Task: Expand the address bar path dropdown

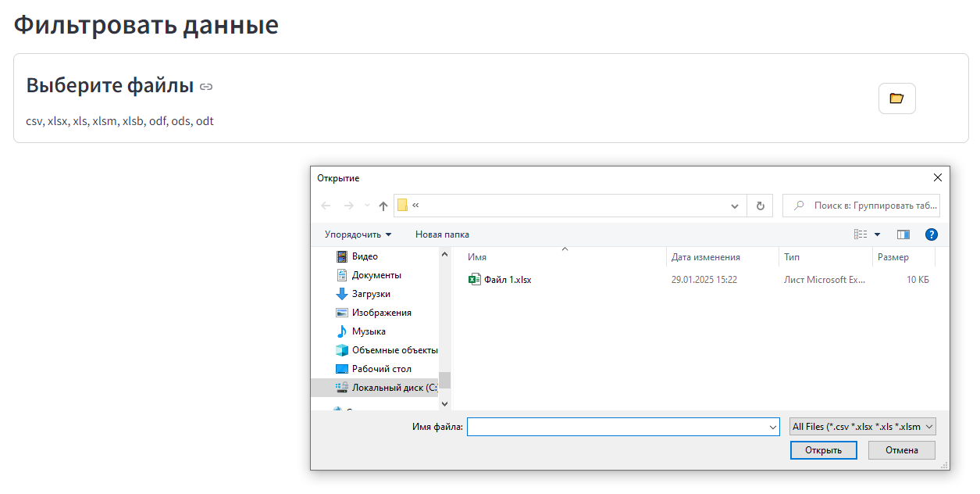Action: (x=735, y=206)
